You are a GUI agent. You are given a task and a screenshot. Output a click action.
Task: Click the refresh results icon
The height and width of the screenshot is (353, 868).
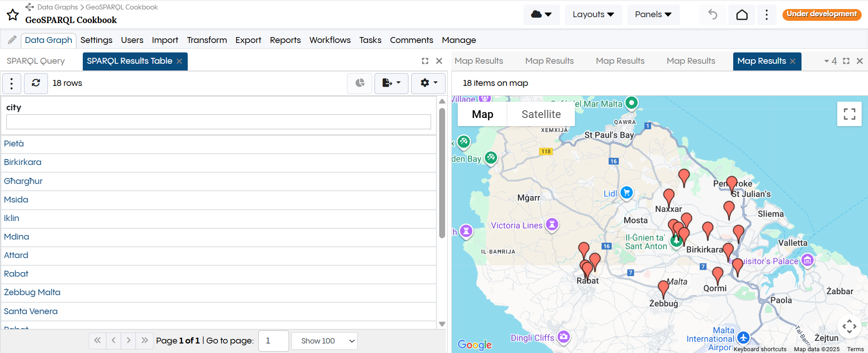(36, 83)
